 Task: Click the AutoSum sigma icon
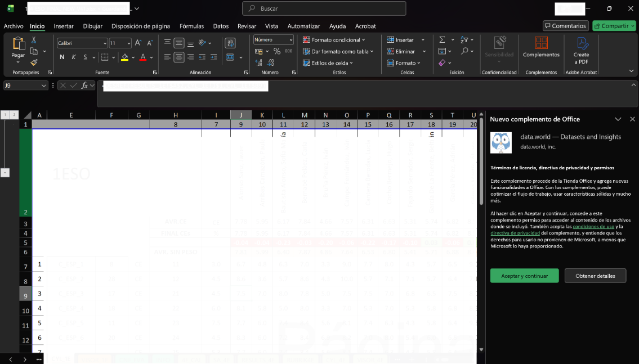[x=442, y=39]
